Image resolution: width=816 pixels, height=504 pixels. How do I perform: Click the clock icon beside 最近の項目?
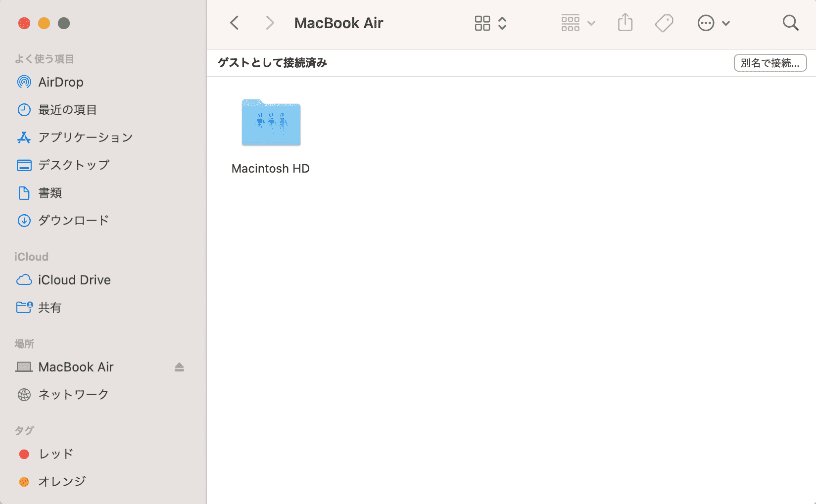coord(24,110)
